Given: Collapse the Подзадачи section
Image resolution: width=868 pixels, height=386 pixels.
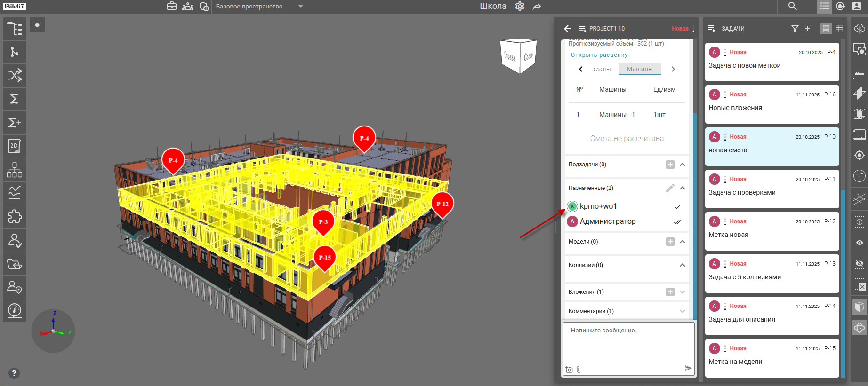Looking at the screenshot, I should click(x=682, y=165).
